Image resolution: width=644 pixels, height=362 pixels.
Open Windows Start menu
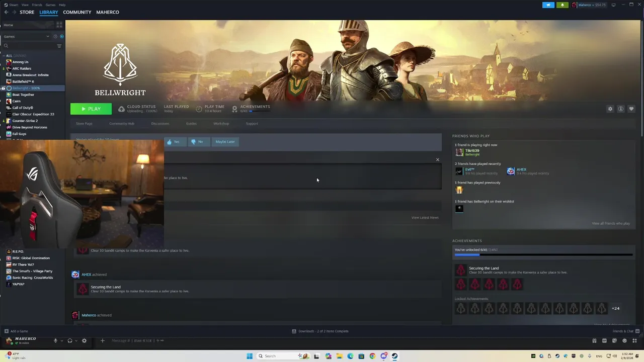tap(250, 356)
